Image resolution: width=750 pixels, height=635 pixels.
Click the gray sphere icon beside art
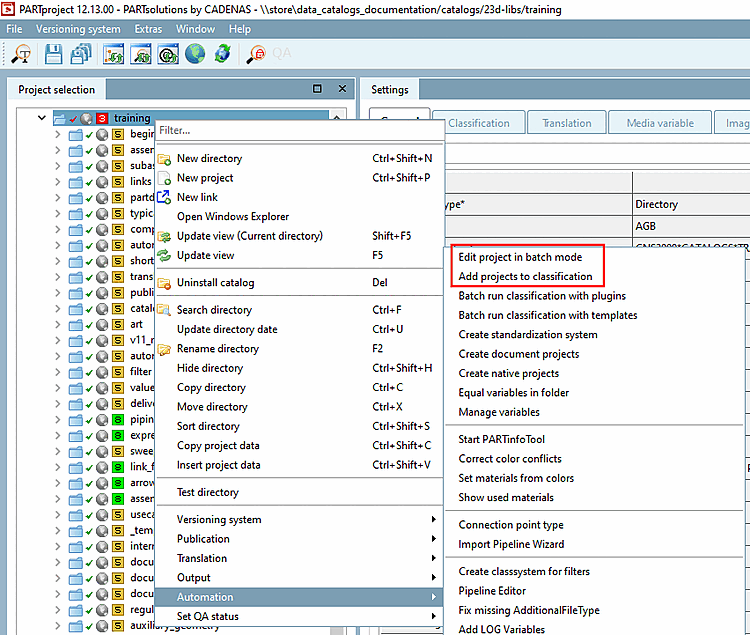coord(102,325)
